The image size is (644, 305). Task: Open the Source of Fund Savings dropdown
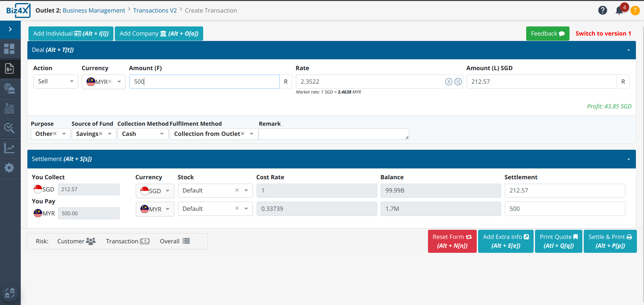point(94,134)
